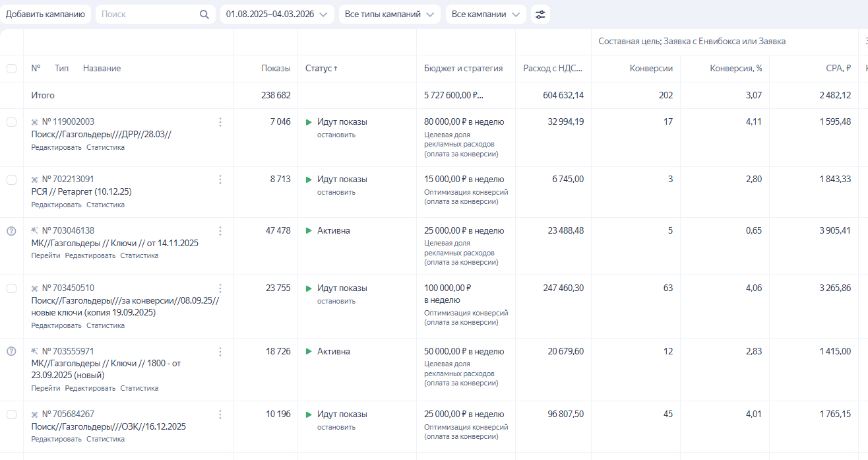Open 'Статистика' link for campaign 705684267
This screenshot has height=460, width=868.
click(106, 439)
